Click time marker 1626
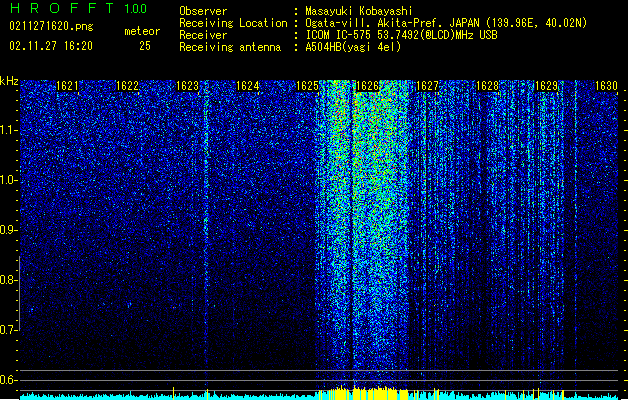The width and height of the screenshot is (629, 400). [x=367, y=86]
